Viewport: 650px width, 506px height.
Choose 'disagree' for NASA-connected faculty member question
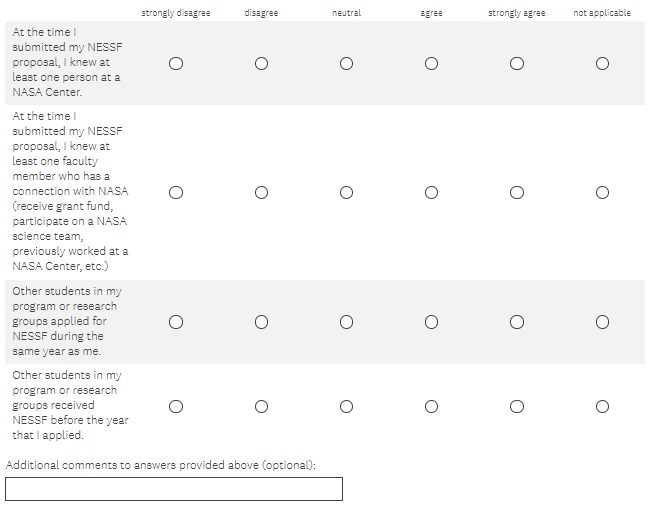(261, 192)
